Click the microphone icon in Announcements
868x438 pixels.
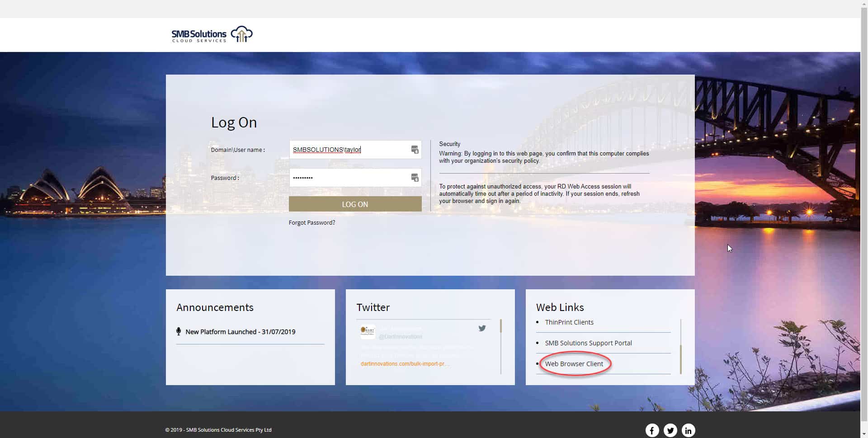pos(179,331)
